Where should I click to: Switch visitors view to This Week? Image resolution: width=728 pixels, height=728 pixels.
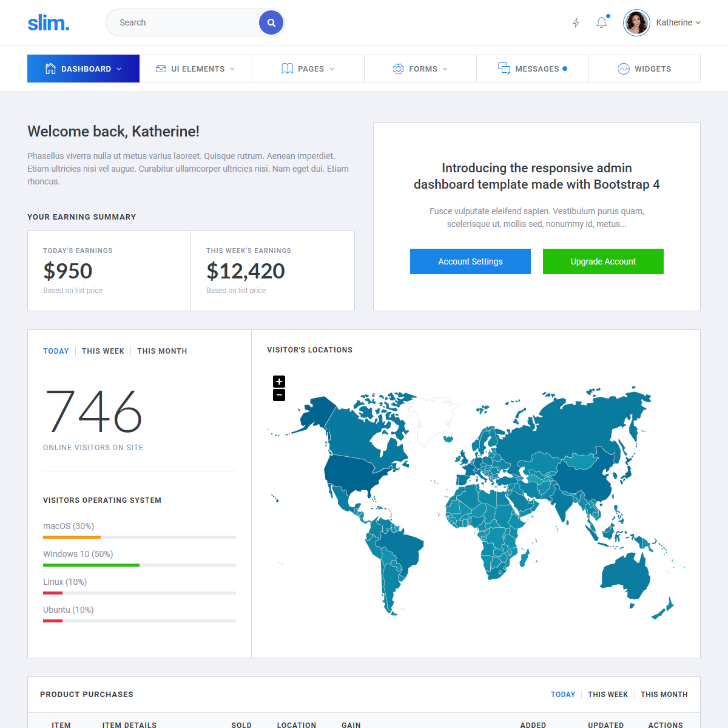[103, 351]
